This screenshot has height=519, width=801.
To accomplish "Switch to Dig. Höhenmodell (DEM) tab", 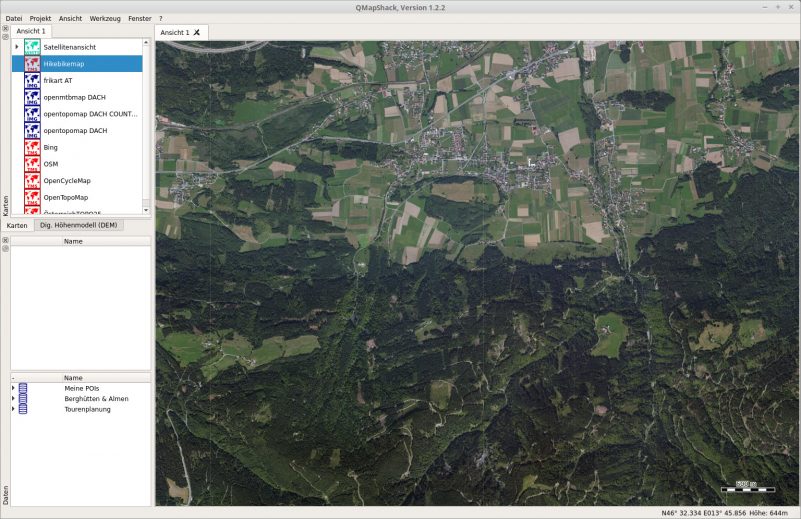I will pyautogui.click(x=78, y=225).
